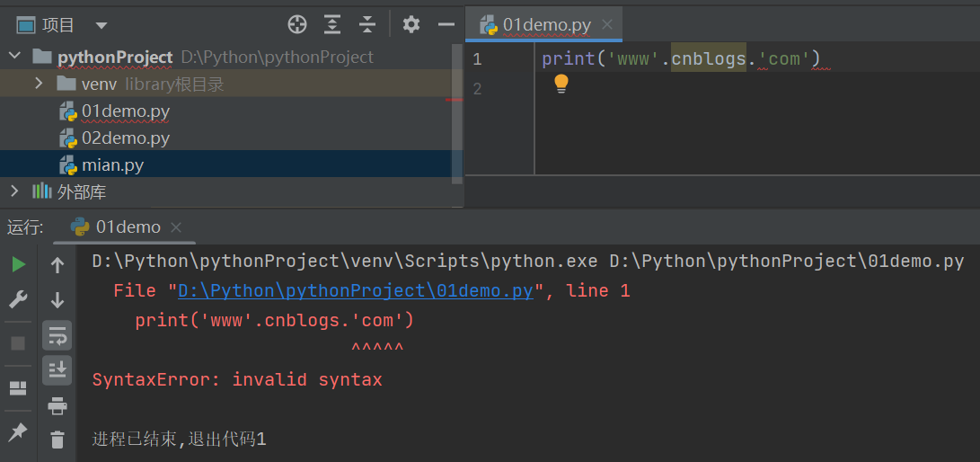Select the 01demo run tab
This screenshot has width=980, height=462.
[128, 227]
